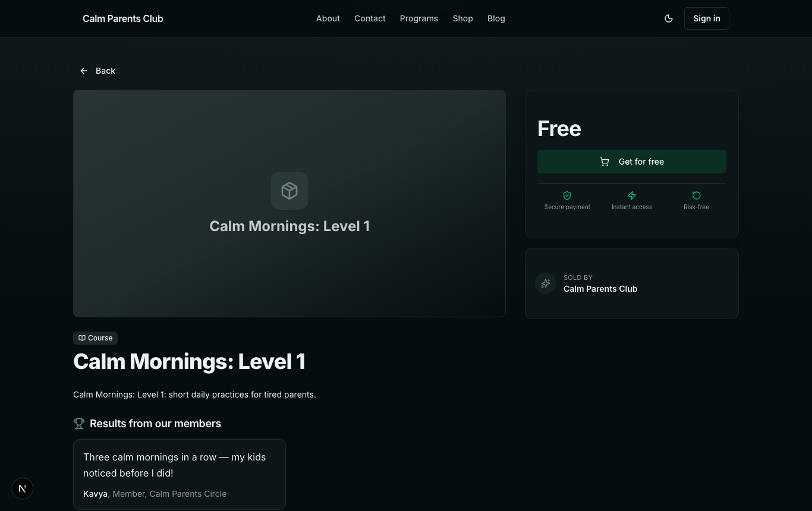This screenshot has height=511, width=812.
Task: Click the short daily practices description text
Action: click(x=194, y=395)
